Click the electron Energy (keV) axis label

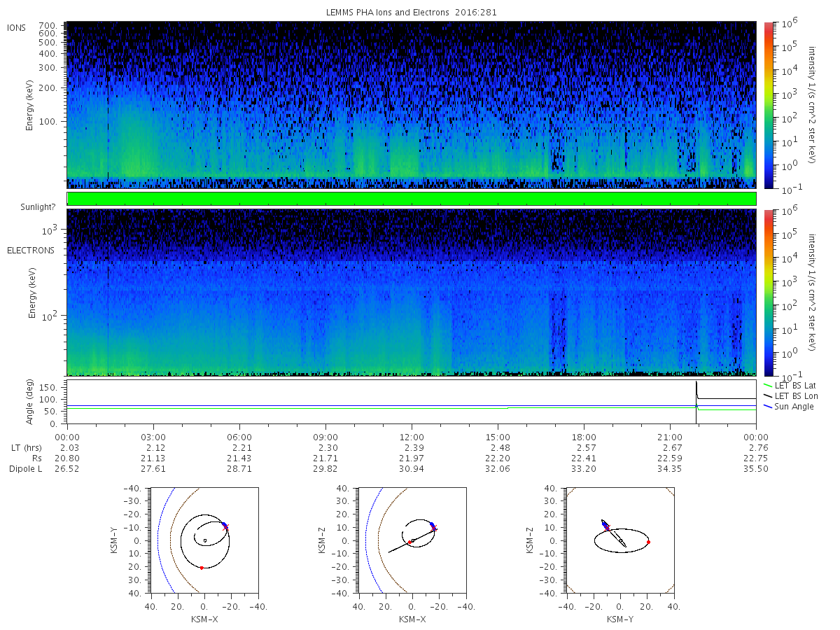tap(31, 292)
